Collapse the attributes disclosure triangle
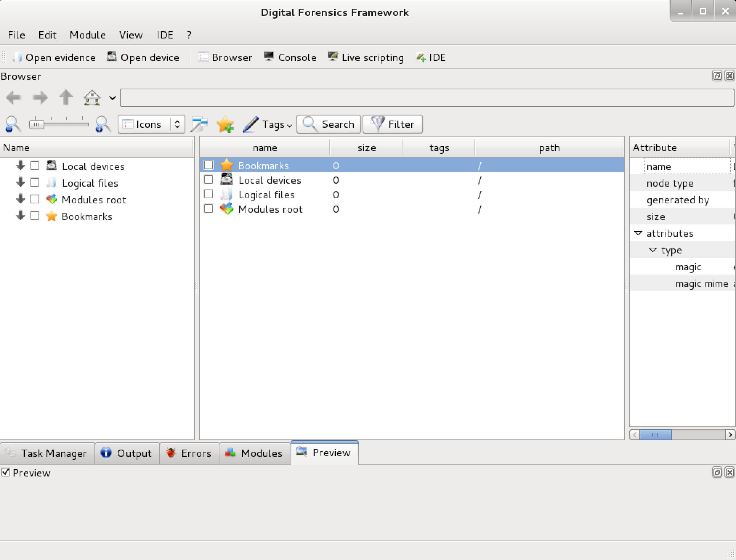 pyautogui.click(x=638, y=233)
